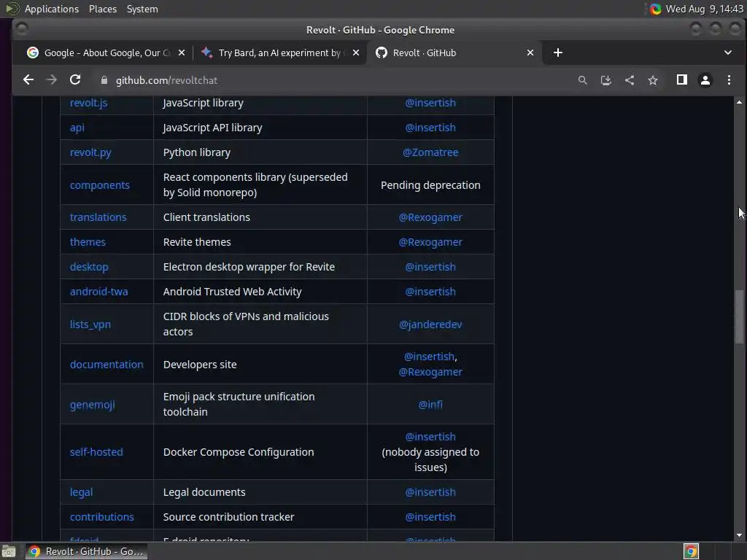This screenshot has width=747, height=560.
Task: Switch to the Google About tab
Action: pos(106,52)
